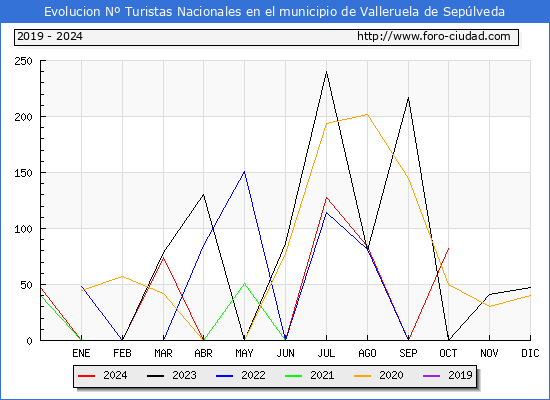Click the red 2024 endpoint at OCT
The height and width of the screenshot is (400, 550).
pos(448,248)
